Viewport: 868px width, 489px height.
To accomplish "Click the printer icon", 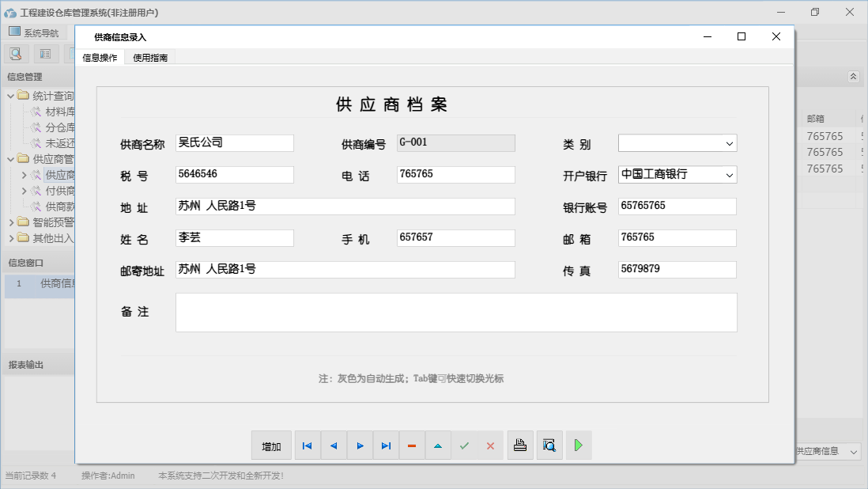I will tap(519, 445).
